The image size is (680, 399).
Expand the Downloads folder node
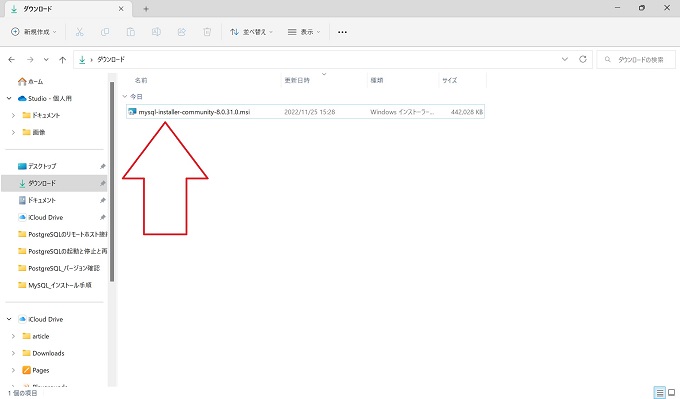coord(13,353)
